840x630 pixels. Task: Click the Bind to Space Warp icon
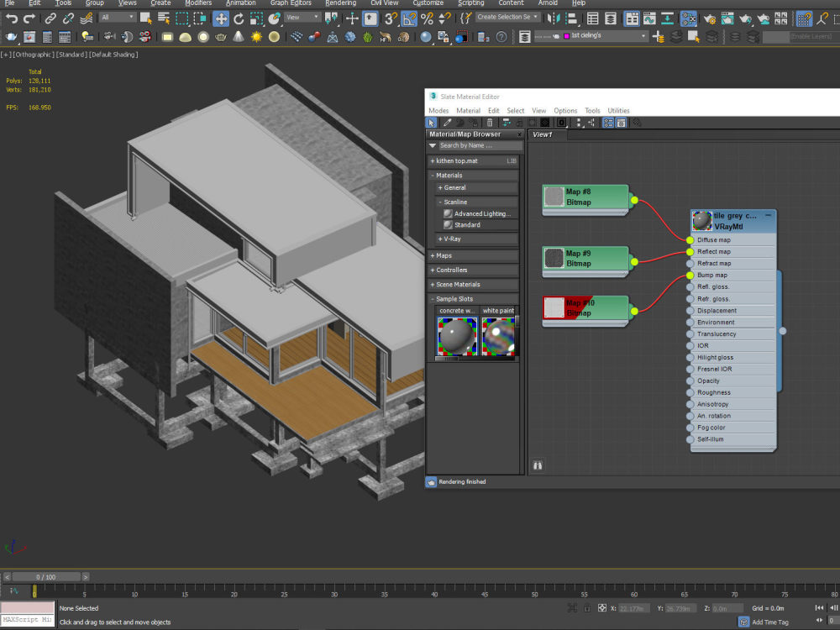86,18
